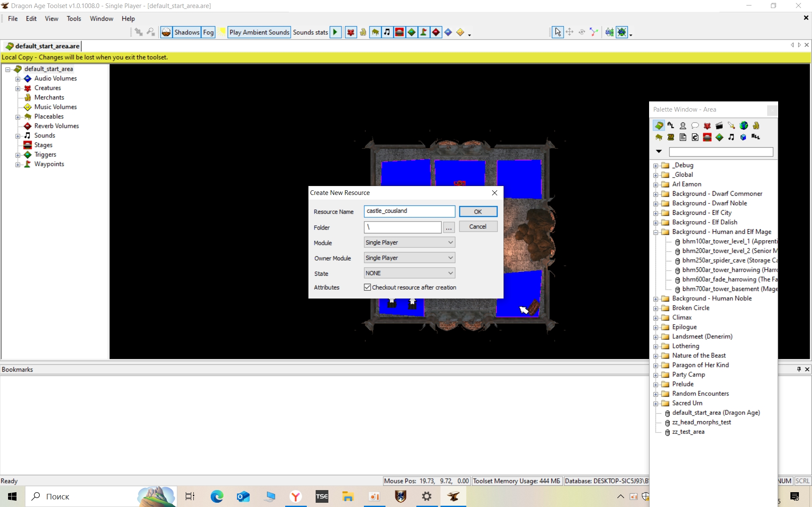Select the C source file palette icon
Screen dimensions: 812x507
click(x=695, y=137)
